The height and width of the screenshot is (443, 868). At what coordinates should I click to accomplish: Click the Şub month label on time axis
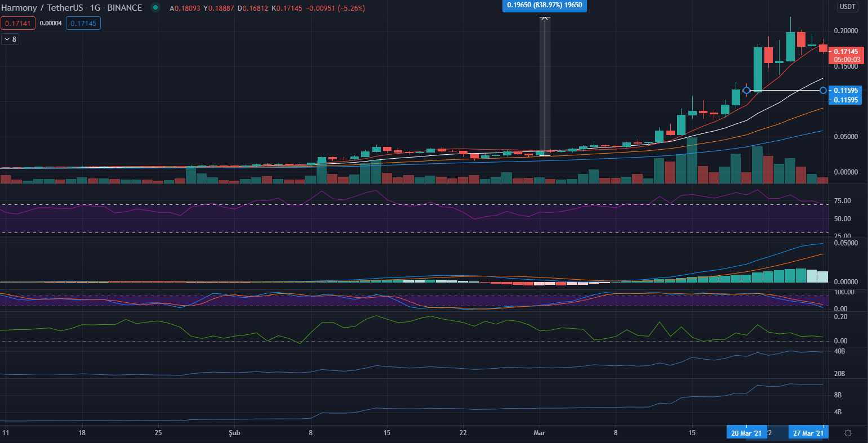coord(235,433)
